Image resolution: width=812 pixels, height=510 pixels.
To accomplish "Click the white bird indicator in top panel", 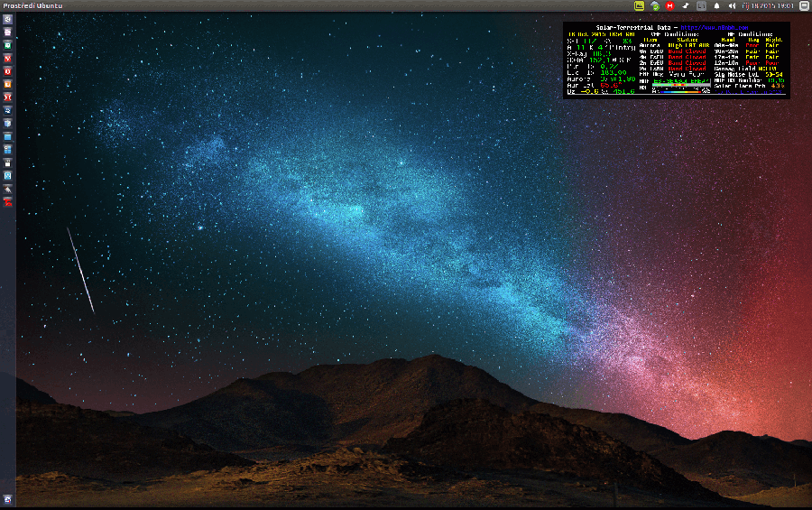I will click(686, 5).
